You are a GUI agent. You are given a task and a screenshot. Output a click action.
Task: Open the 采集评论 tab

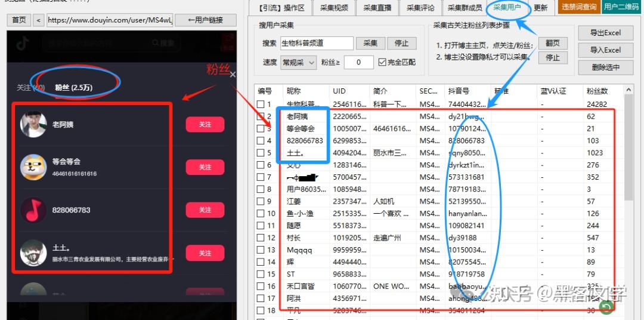click(x=420, y=7)
